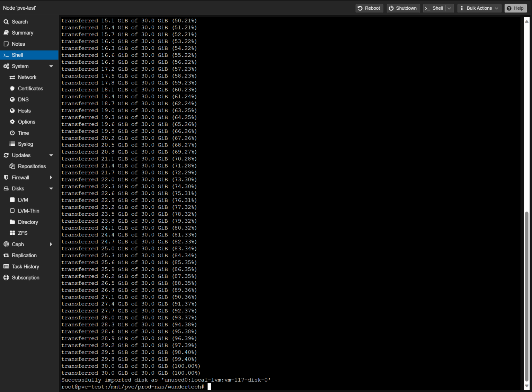Screen dimensions: 532x392
Task: Open the ZFS disk panel
Action: pos(23,233)
